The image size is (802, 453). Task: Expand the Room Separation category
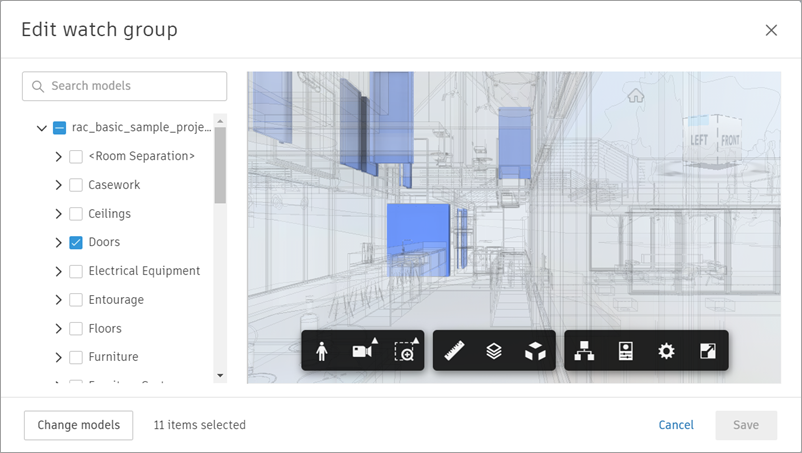[x=58, y=156]
